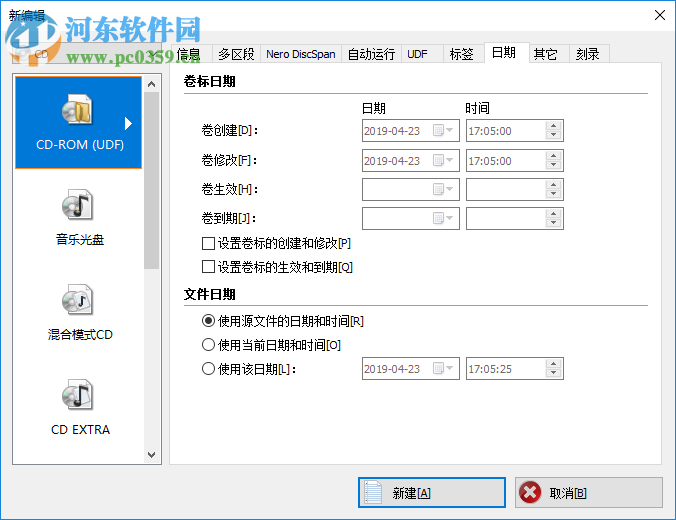
Task: Click the white arrow beside CD-ROM (UDF)
Action: pyautogui.click(x=128, y=123)
